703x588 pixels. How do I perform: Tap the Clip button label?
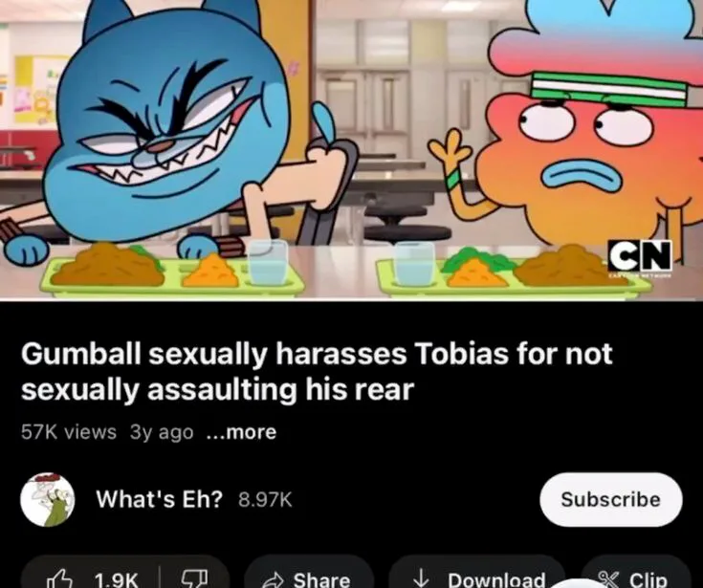(648, 579)
